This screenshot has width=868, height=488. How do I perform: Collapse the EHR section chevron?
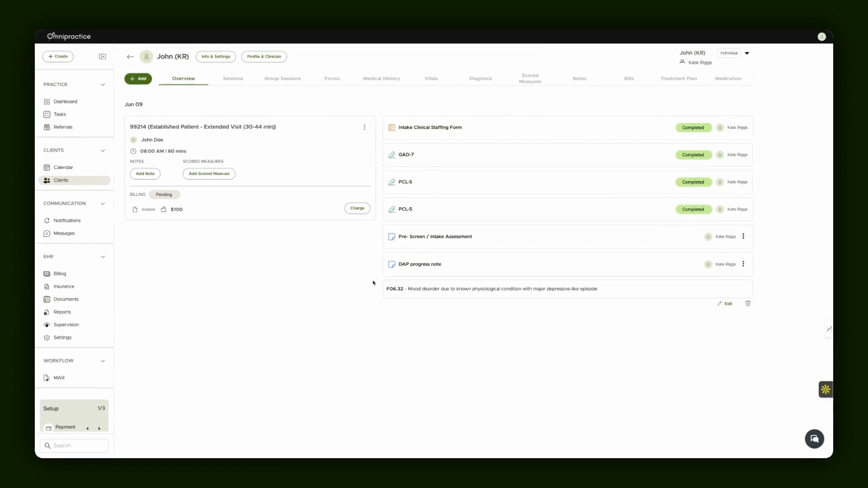point(103,257)
